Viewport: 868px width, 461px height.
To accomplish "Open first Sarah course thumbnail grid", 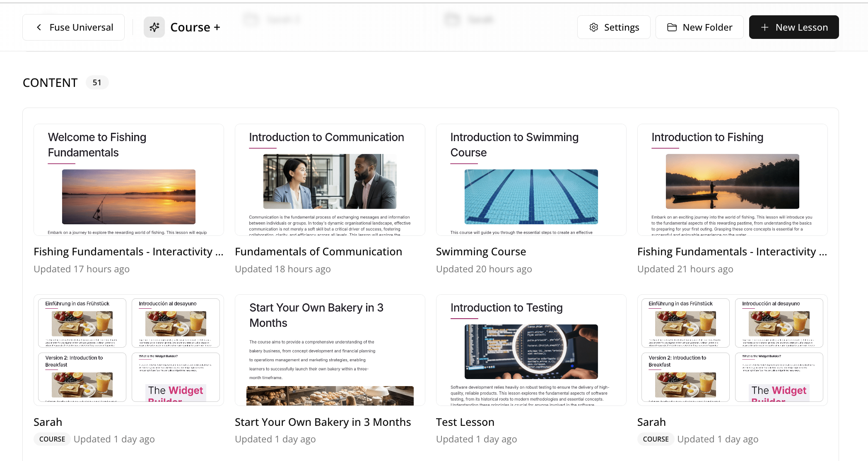I will 129,350.
